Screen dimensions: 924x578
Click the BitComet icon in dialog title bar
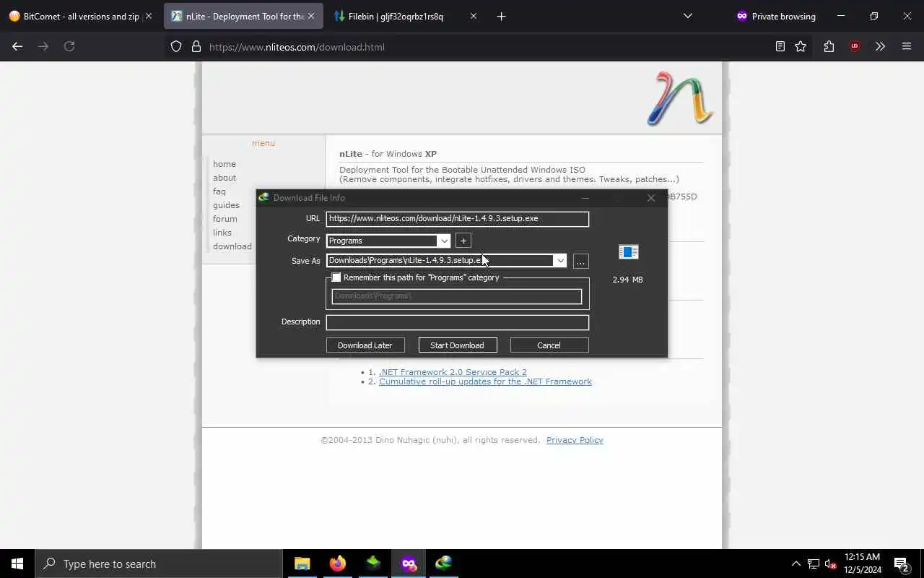point(264,198)
